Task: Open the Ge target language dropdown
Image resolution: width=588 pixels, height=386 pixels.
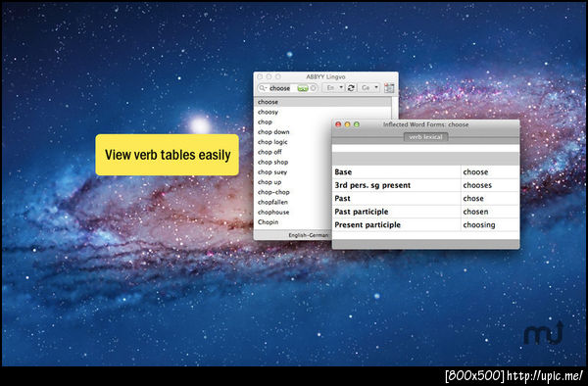Action: pyautogui.click(x=369, y=88)
